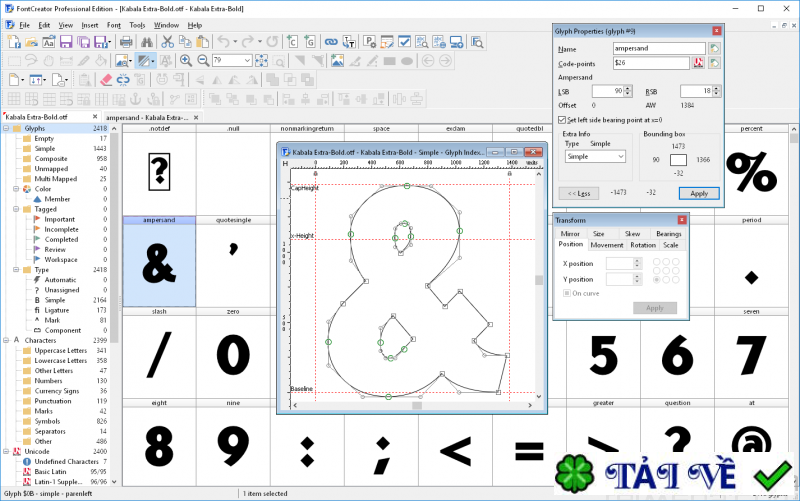This screenshot has width=800, height=501.
Task: Open the Tools menu
Action: click(x=137, y=24)
